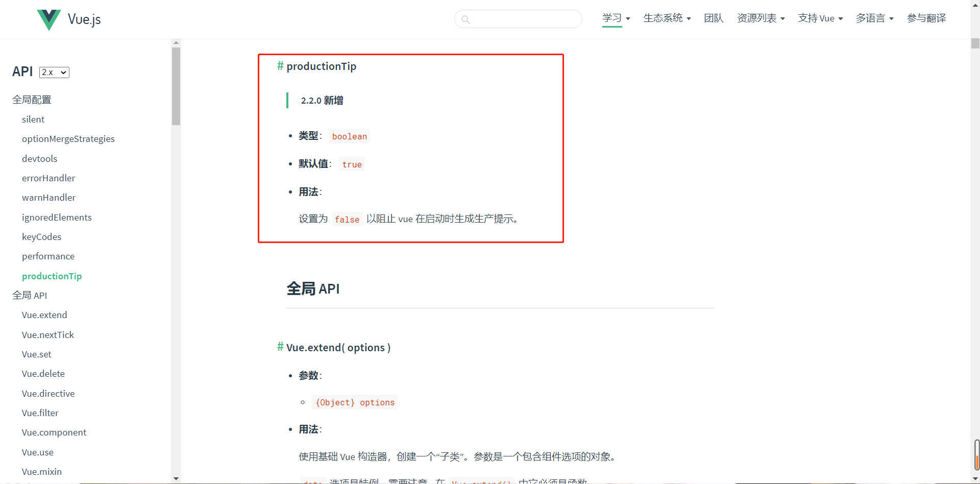This screenshot has width=980, height=484.
Task: Open the 全局 API sidebar section
Action: click(30, 296)
